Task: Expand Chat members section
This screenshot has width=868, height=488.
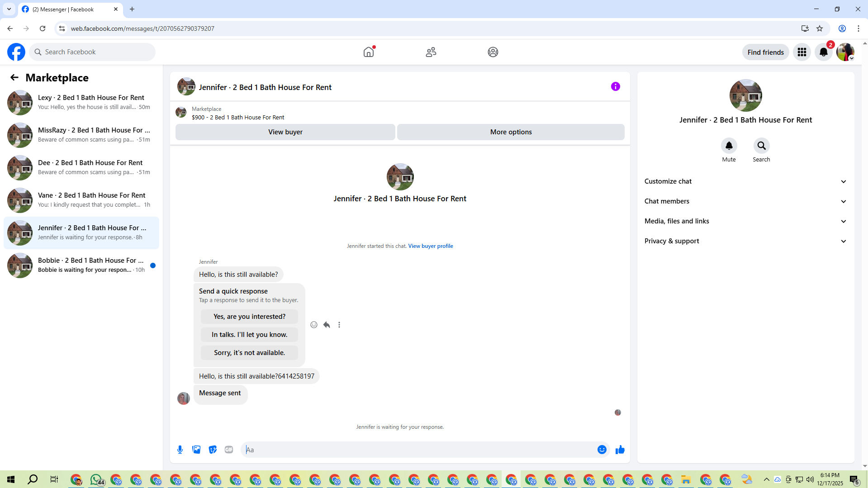Action: click(x=745, y=201)
